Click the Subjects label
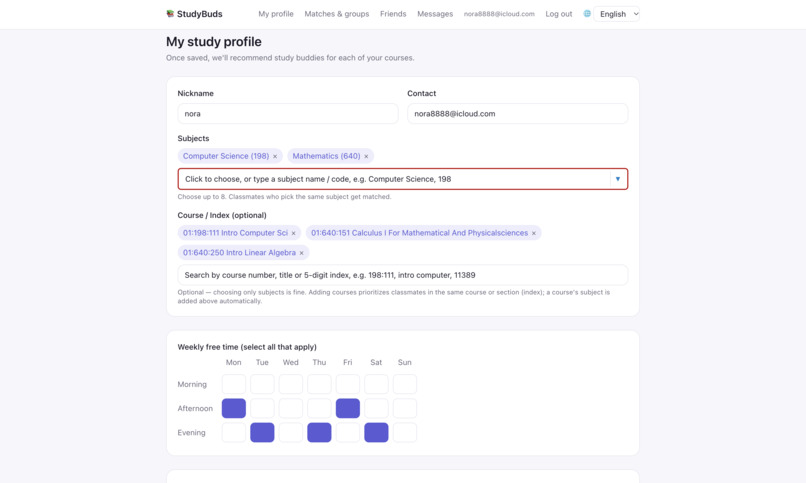This screenshot has height=483, width=806. [193, 139]
